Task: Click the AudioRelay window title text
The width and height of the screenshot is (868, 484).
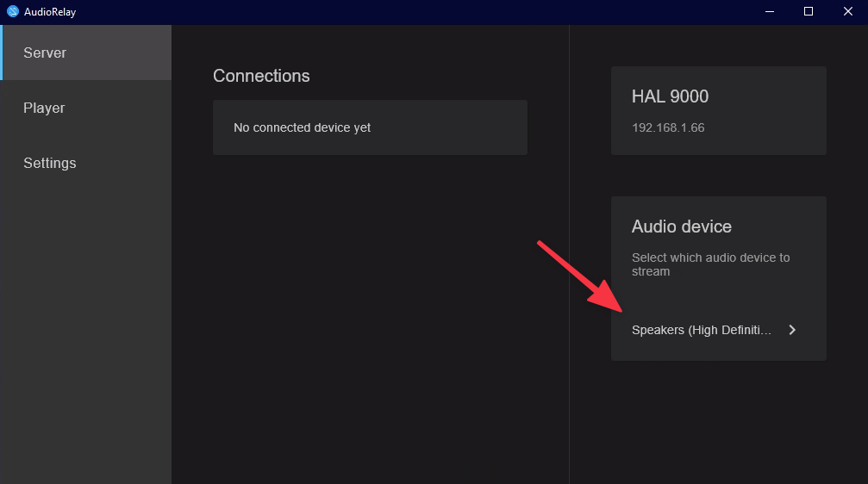Action: (49, 11)
